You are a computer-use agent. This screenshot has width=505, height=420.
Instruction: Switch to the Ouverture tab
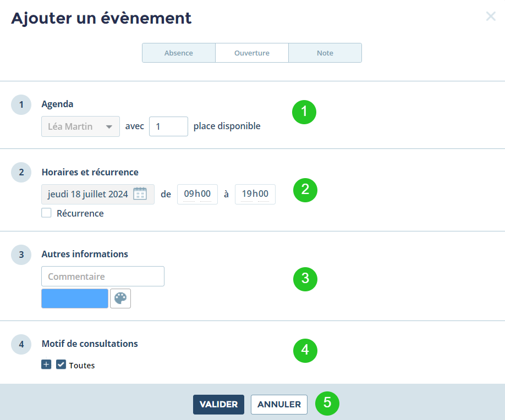(x=252, y=53)
